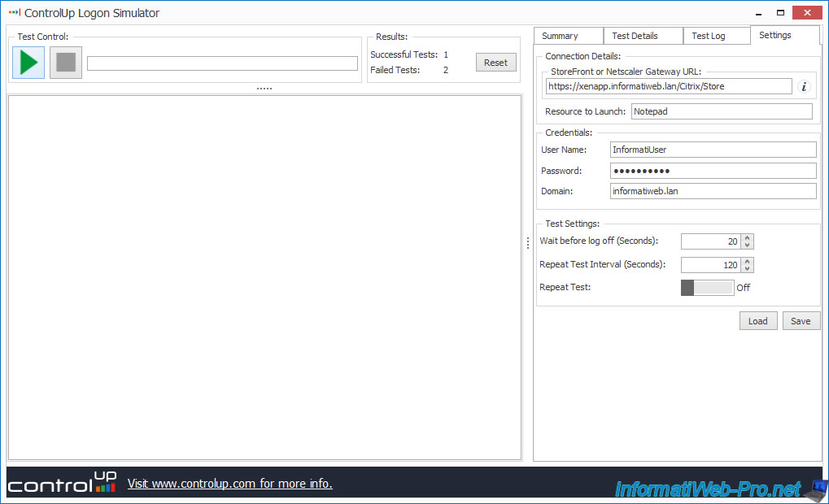Click the Domain input field
The height and width of the screenshot is (504, 829).
[x=713, y=191]
